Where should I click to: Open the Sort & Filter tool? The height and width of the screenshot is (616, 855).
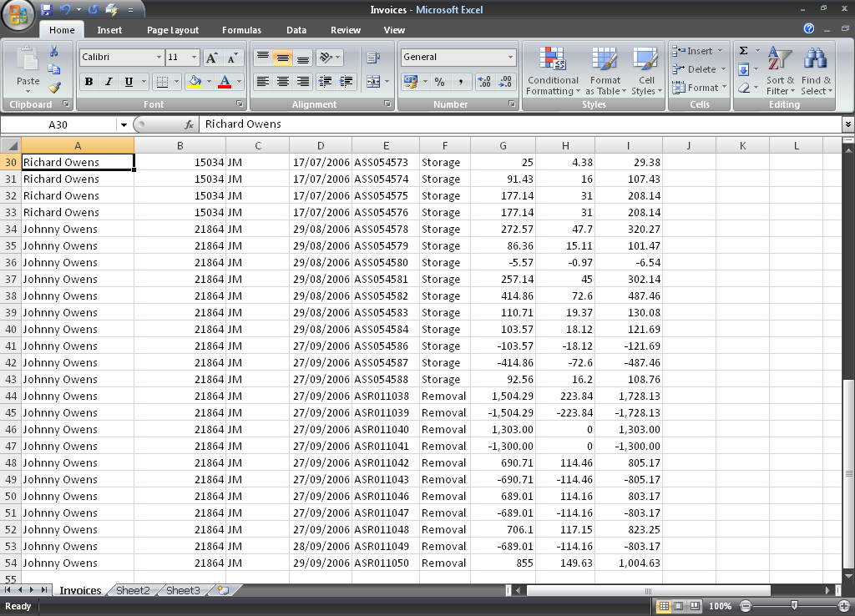point(781,71)
